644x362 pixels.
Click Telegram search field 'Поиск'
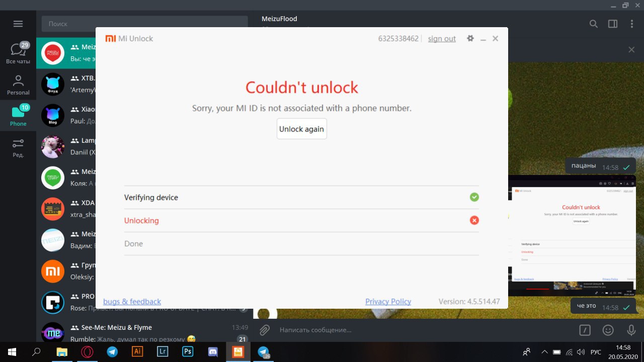(x=145, y=24)
